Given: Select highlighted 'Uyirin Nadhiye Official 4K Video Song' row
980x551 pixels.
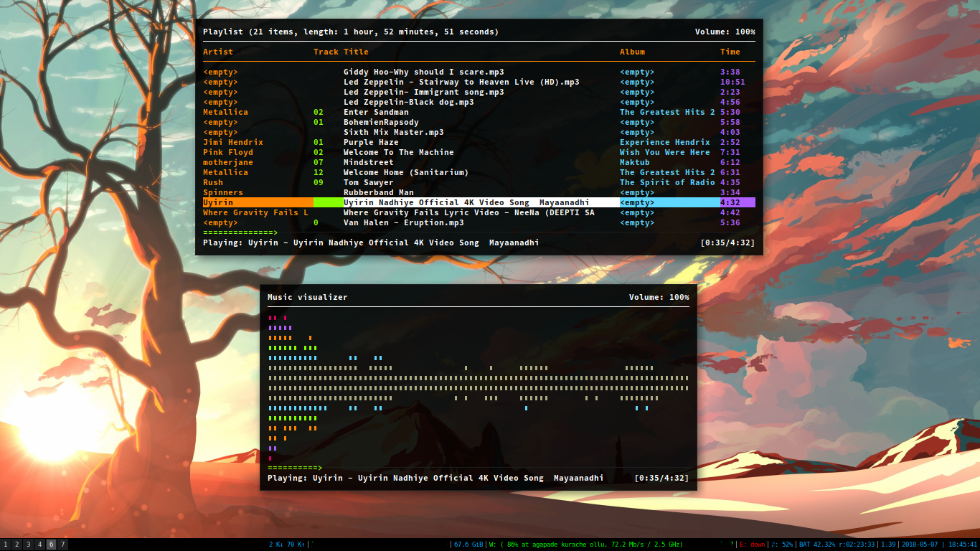Looking at the screenshot, I should tap(479, 202).
